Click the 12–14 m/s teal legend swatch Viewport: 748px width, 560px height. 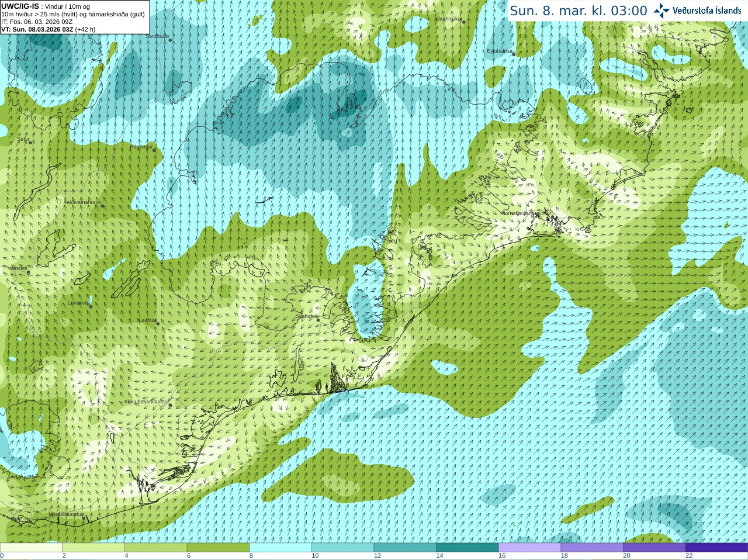pos(405,548)
